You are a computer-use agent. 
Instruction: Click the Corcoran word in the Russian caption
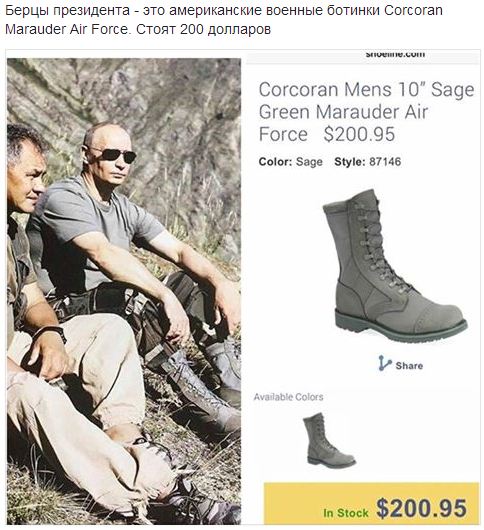coord(413,10)
